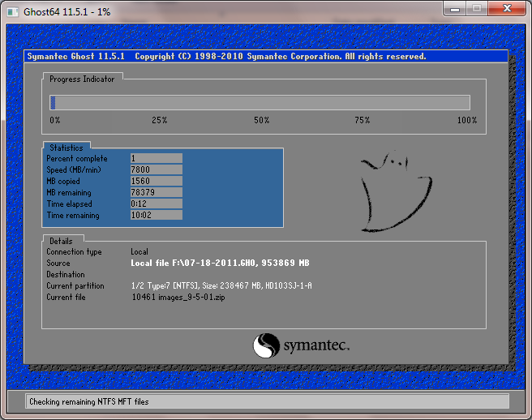
Task: Click the status bar NTFS MFT message
Action: (89, 401)
